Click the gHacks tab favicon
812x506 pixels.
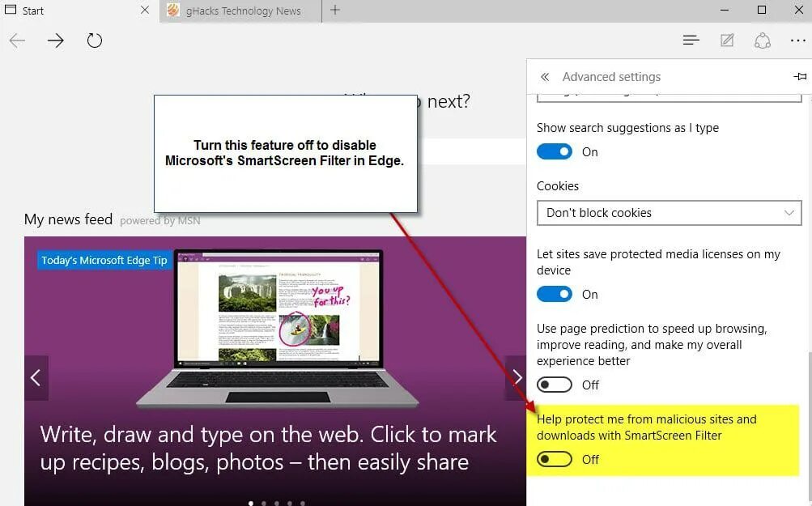click(x=173, y=10)
